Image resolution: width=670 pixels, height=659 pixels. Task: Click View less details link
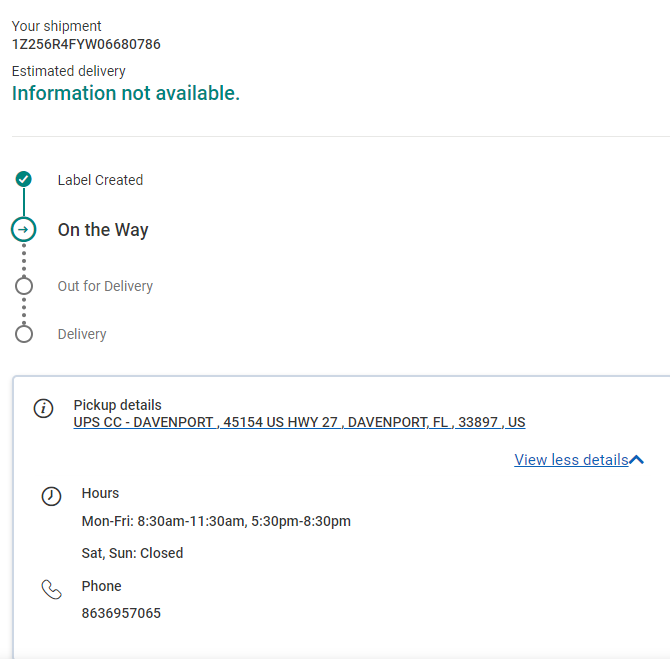[x=571, y=460]
